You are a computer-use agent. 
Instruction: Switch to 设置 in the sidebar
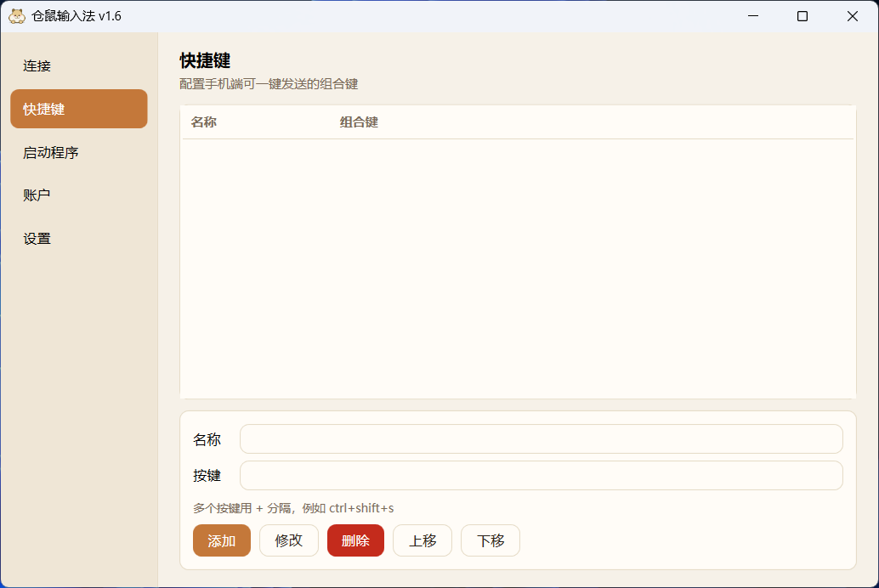click(x=79, y=239)
